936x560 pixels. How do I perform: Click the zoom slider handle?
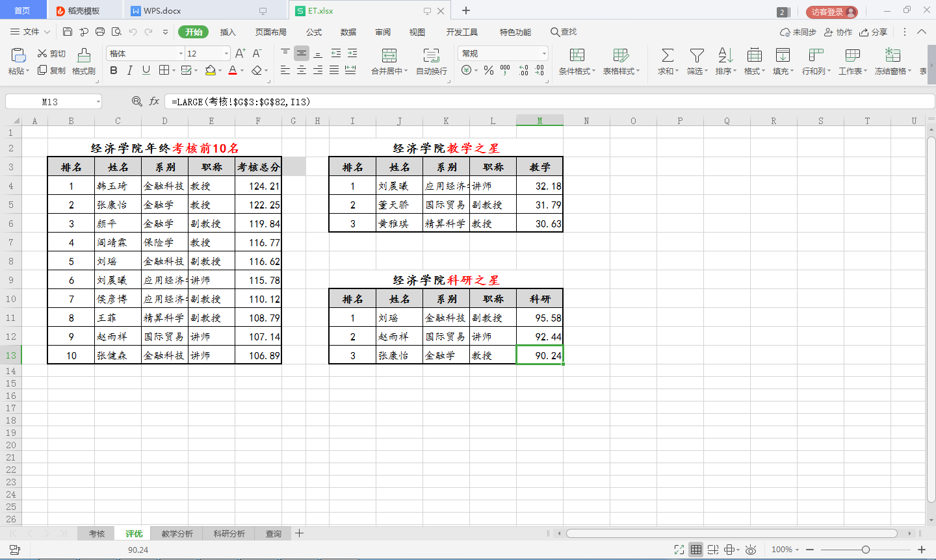866,550
